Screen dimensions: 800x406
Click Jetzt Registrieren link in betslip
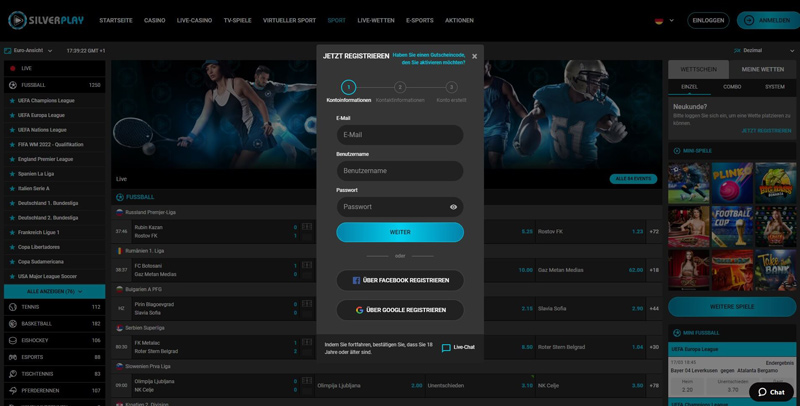[x=766, y=131]
